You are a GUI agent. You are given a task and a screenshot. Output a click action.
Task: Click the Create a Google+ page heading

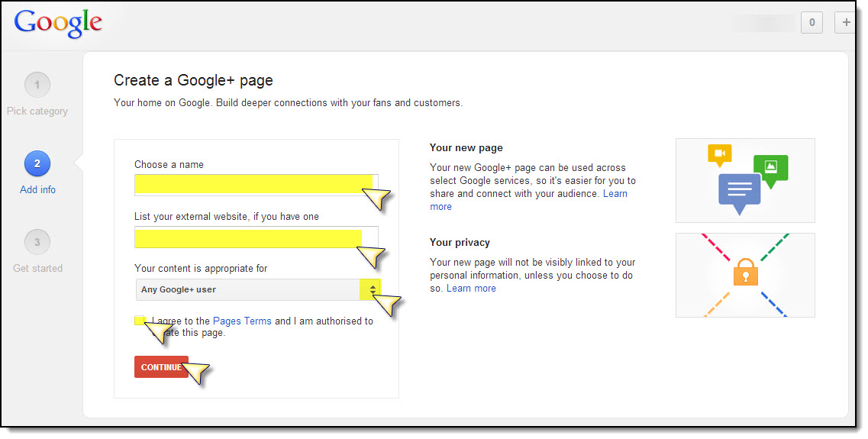[x=193, y=81]
